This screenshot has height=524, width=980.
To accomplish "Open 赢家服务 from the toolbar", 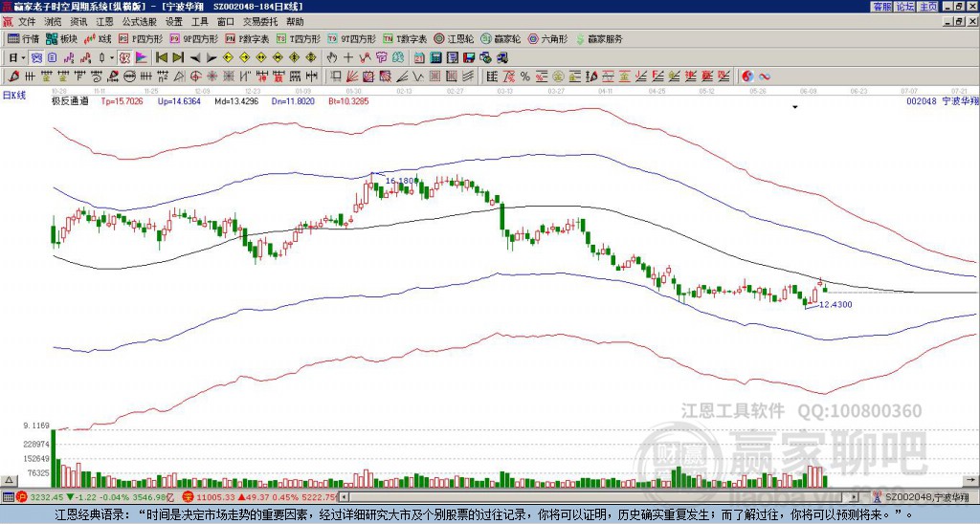I will click(x=599, y=38).
